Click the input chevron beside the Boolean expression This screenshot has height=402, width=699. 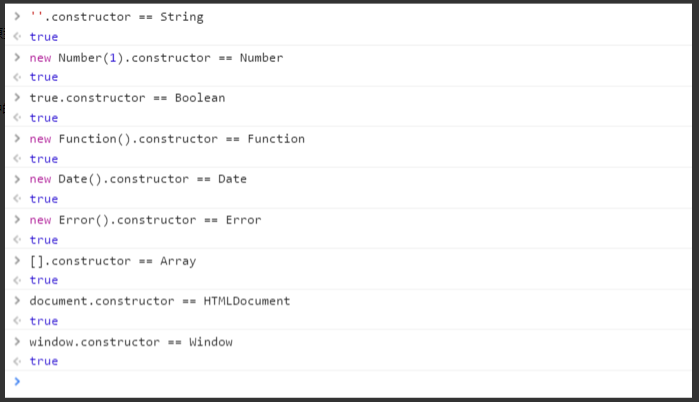[x=16, y=98]
